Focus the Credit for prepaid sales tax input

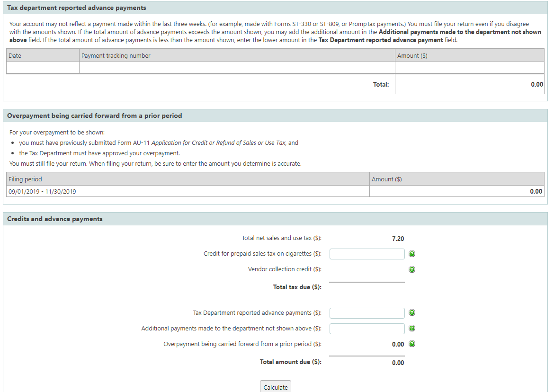pos(367,254)
